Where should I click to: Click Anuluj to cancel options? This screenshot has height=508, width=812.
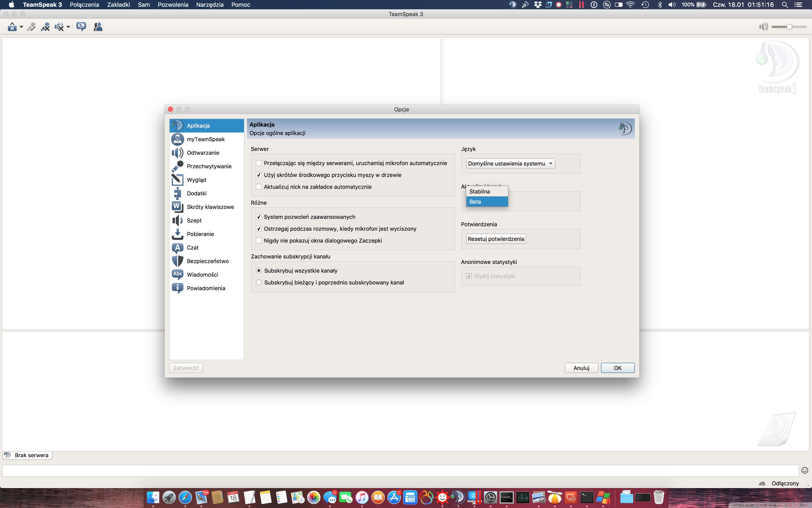[581, 368]
